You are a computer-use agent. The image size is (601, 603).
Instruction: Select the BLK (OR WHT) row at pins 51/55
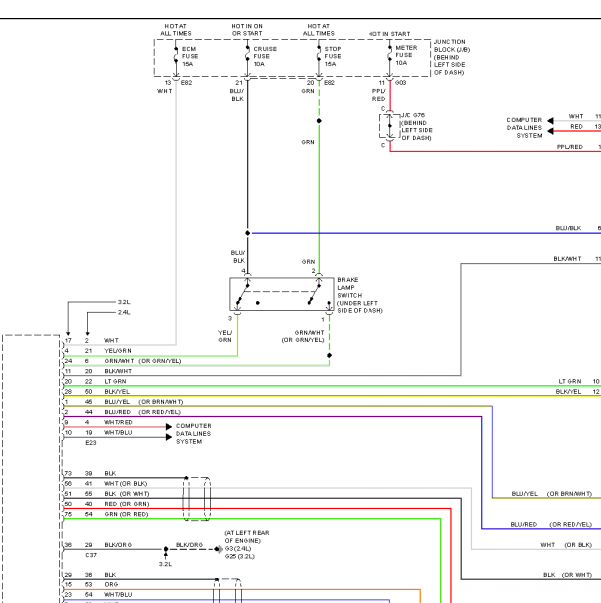click(x=107, y=494)
